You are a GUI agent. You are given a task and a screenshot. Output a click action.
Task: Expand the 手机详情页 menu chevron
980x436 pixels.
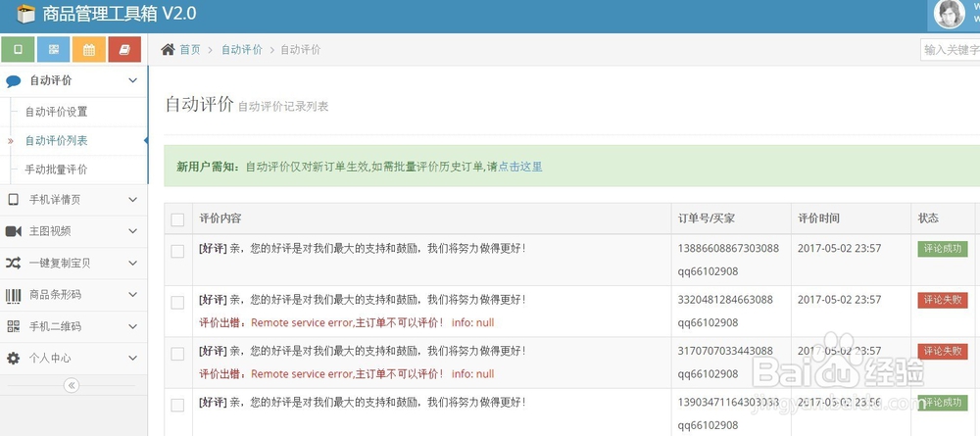[132, 200]
